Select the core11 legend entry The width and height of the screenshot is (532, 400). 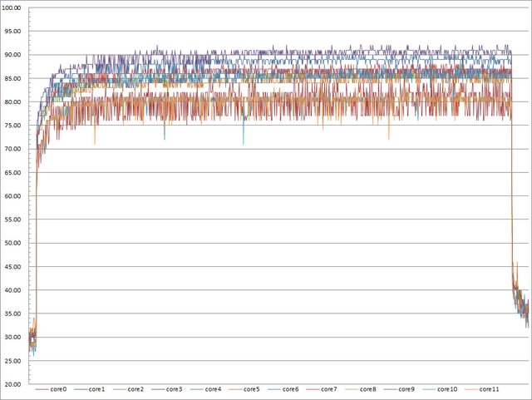(x=488, y=389)
